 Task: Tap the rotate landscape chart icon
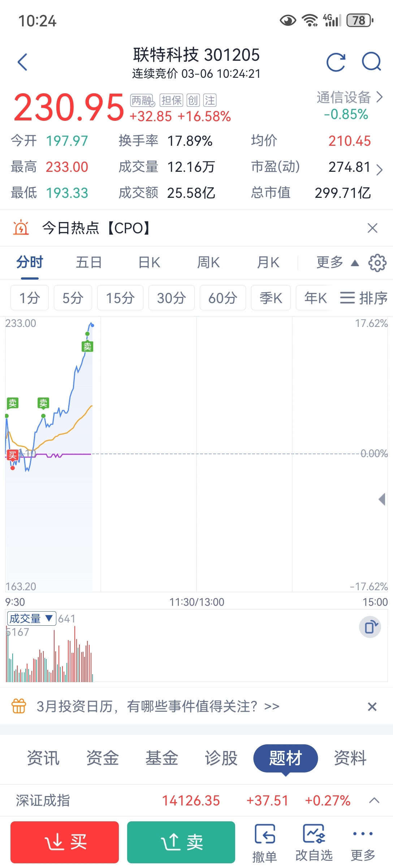370,627
